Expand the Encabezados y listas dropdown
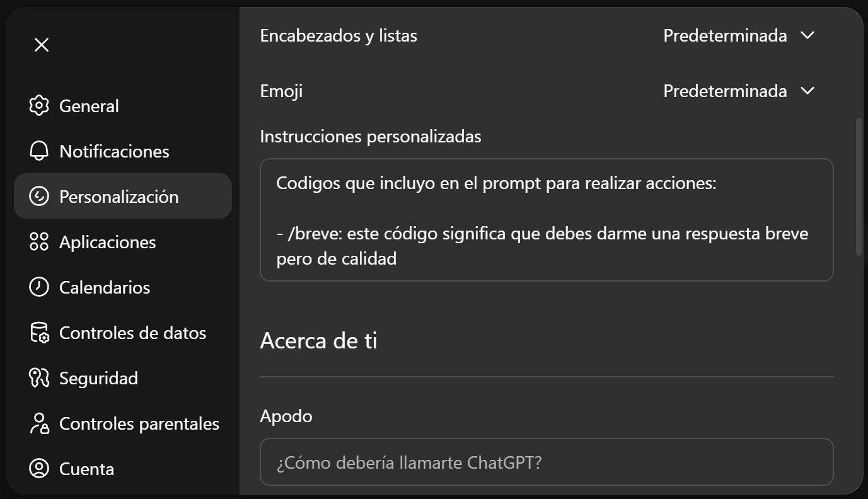This screenshot has height=499, width=868. [738, 36]
